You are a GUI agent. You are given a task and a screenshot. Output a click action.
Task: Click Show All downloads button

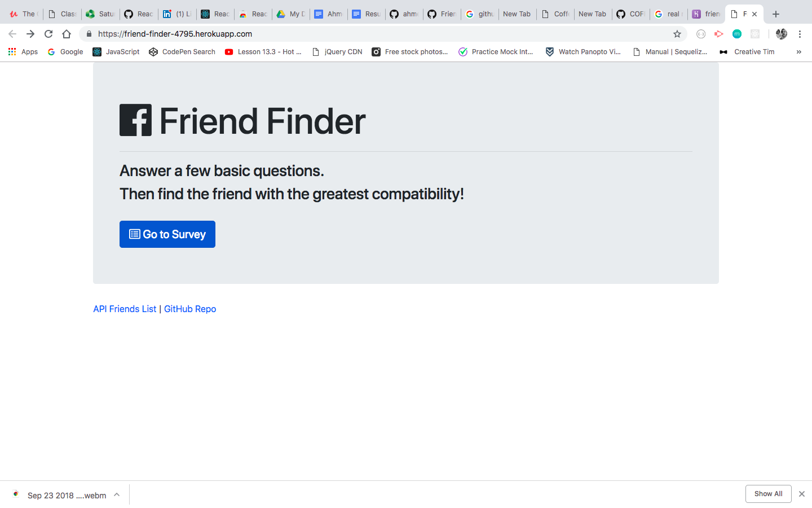click(x=768, y=494)
